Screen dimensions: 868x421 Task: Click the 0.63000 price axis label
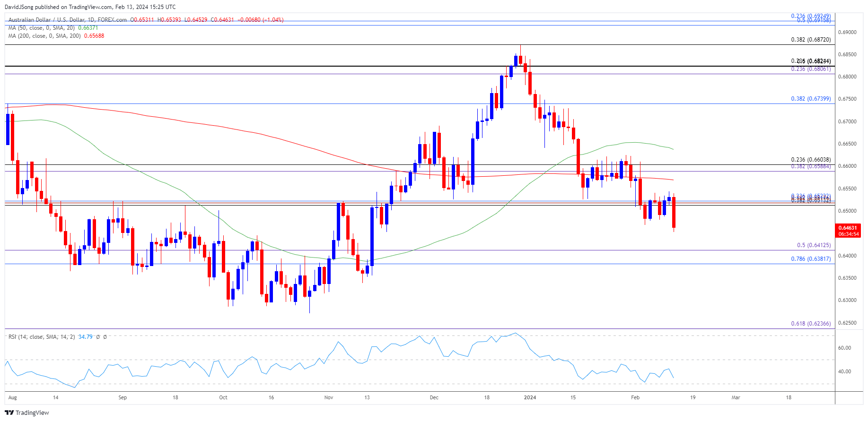tap(847, 300)
